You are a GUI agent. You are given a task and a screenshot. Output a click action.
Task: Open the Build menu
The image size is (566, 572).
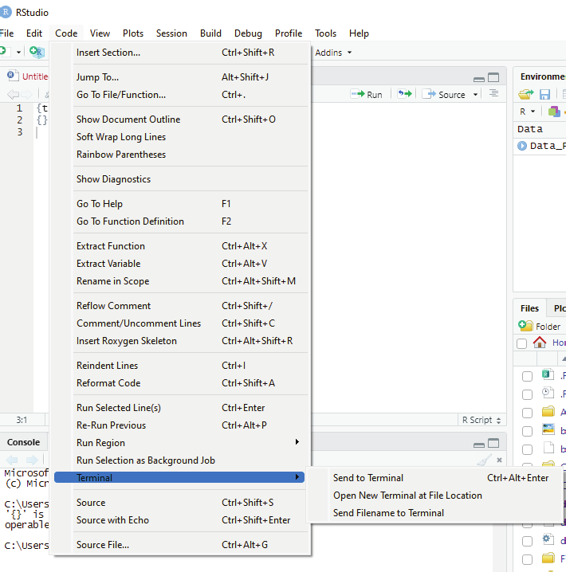pyautogui.click(x=210, y=34)
